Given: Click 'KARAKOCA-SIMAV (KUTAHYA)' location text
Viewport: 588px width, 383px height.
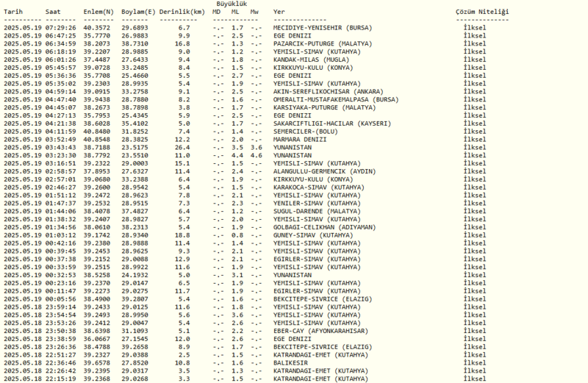Looking at the screenshot, I should (x=319, y=187).
